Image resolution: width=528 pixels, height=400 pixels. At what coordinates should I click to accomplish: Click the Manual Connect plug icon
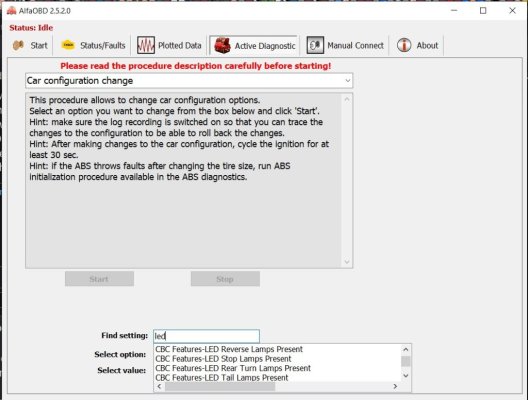point(315,45)
